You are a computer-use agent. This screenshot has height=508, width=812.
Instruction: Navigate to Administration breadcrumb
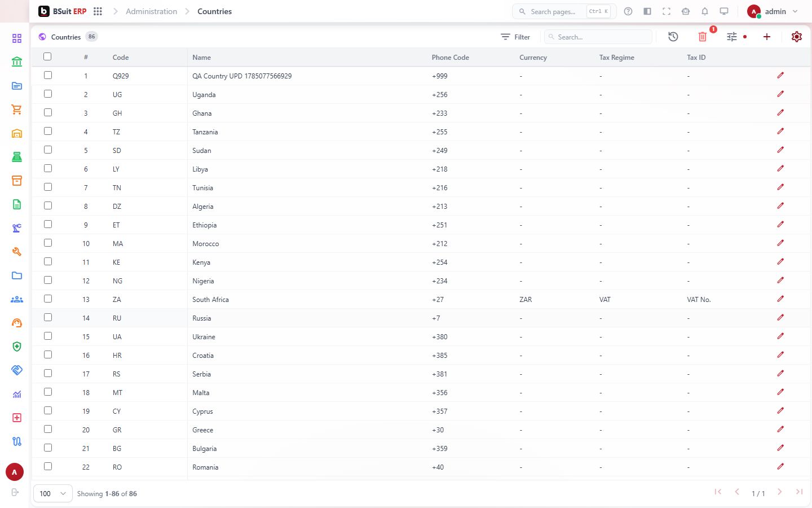pos(151,11)
